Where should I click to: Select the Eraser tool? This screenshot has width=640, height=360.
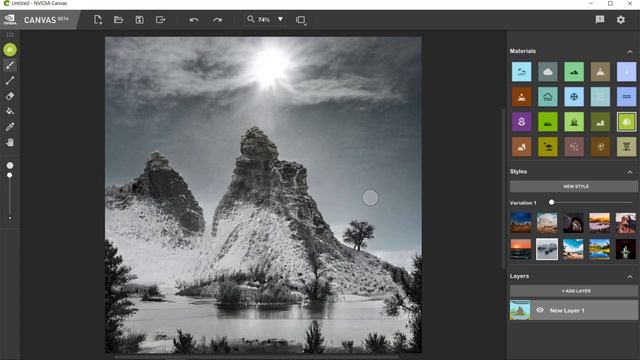click(x=10, y=96)
